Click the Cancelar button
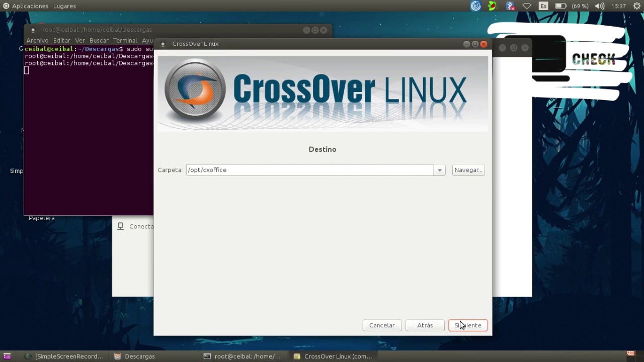Viewport: 644px width, 362px height. click(382, 325)
